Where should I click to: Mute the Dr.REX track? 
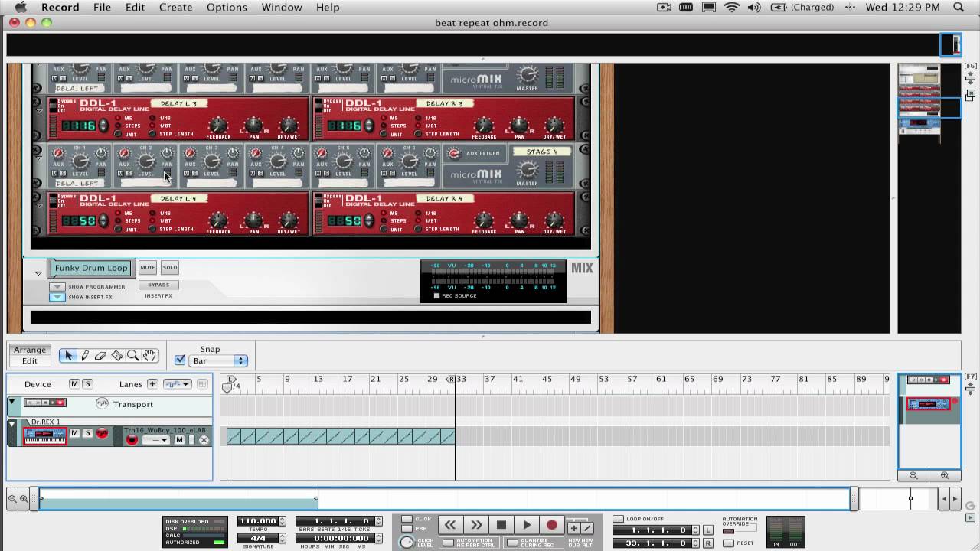[74, 433]
